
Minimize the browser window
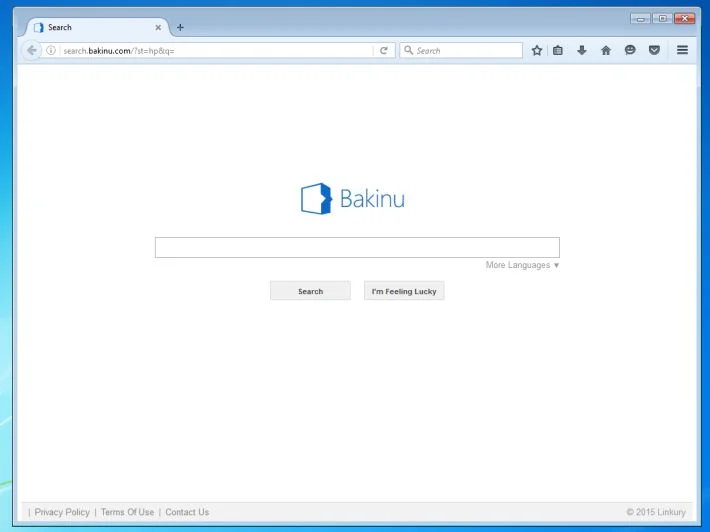coord(640,19)
